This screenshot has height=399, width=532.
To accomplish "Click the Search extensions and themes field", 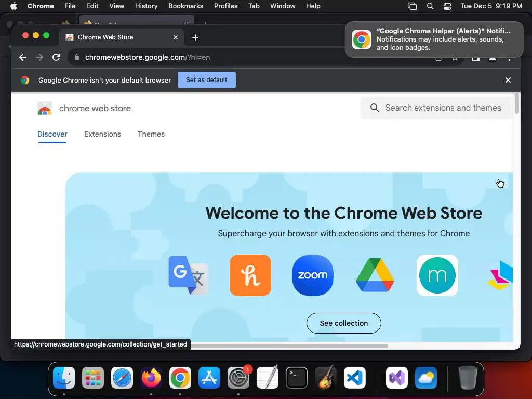I will 437,108.
